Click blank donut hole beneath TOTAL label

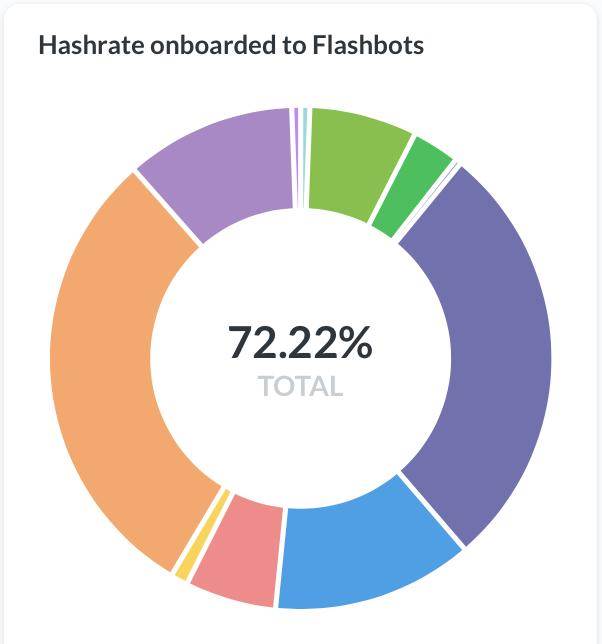click(x=300, y=444)
